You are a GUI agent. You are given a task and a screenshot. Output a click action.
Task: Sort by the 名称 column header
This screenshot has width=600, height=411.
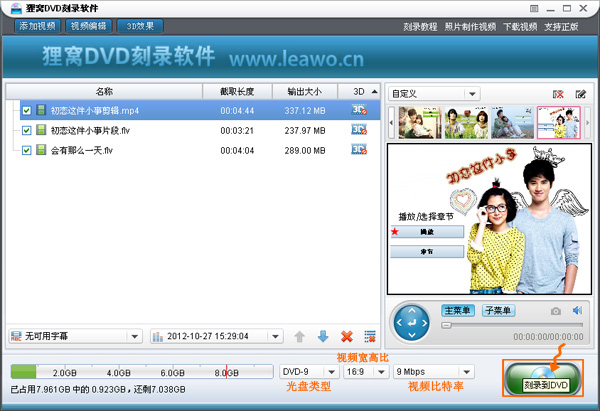click(104, 92)
